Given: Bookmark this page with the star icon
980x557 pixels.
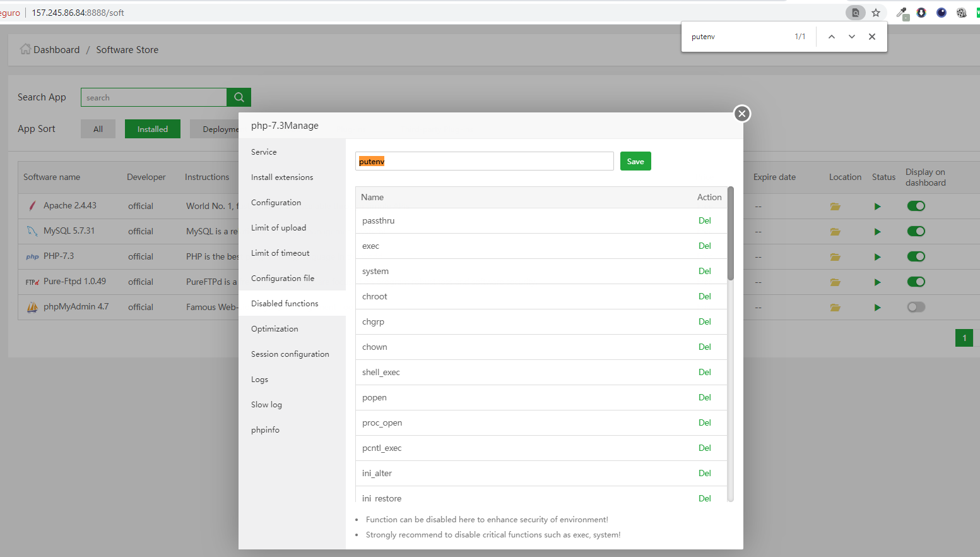Looking at the screenshot, I should pos(876,13).
